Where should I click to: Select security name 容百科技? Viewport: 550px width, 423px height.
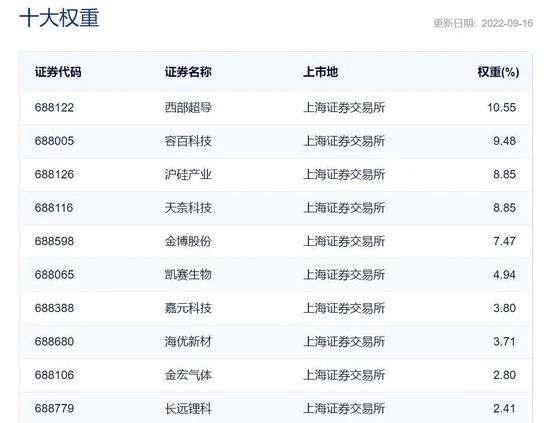pyautogui.click(x=188, y=141)
